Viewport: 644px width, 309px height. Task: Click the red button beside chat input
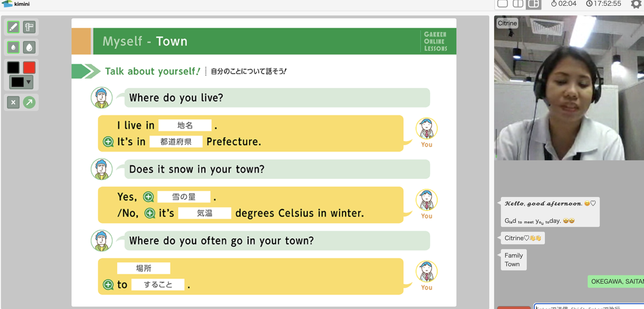click(514, 307)
